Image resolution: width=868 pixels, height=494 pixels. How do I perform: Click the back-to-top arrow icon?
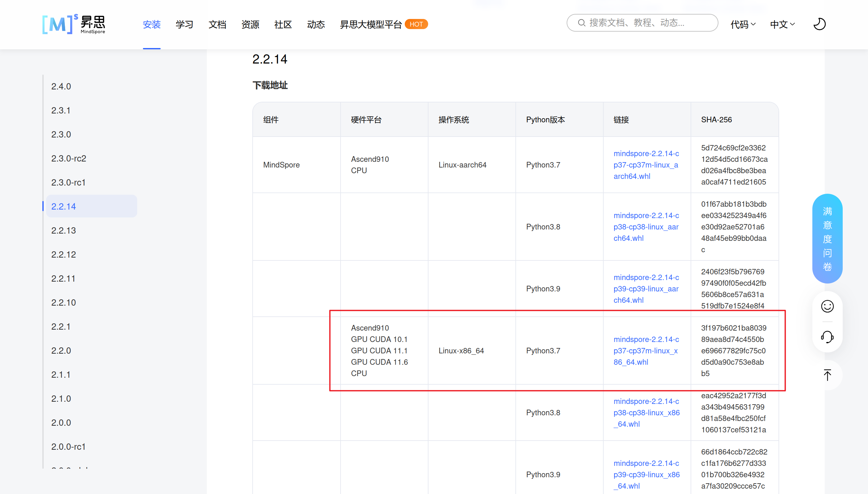point(827,375)
